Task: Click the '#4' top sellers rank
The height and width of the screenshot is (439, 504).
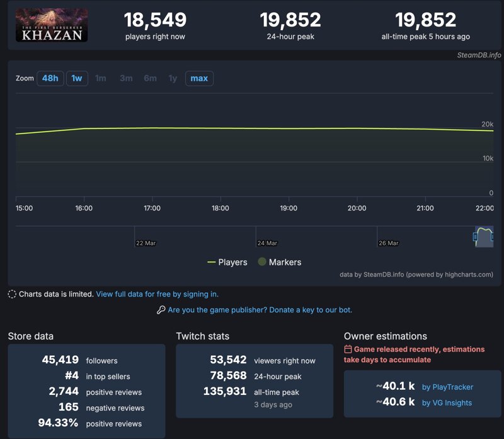Action: pos(72,375)
